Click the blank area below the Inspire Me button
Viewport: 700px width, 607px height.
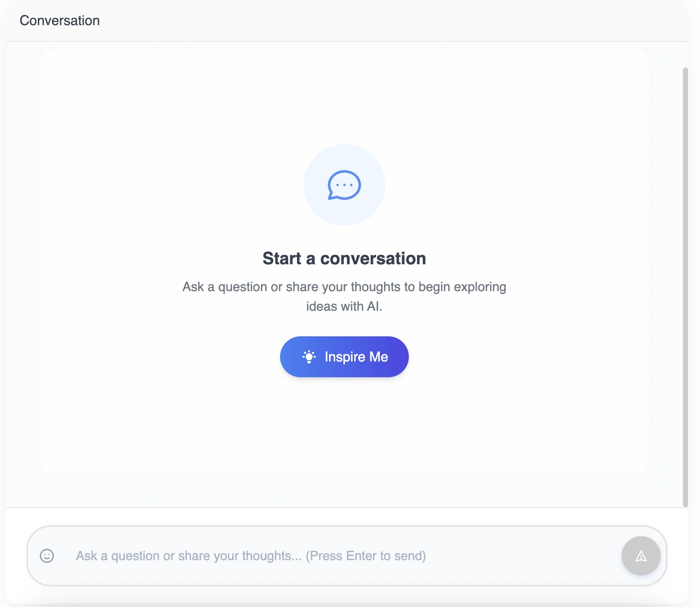point(344,422)
